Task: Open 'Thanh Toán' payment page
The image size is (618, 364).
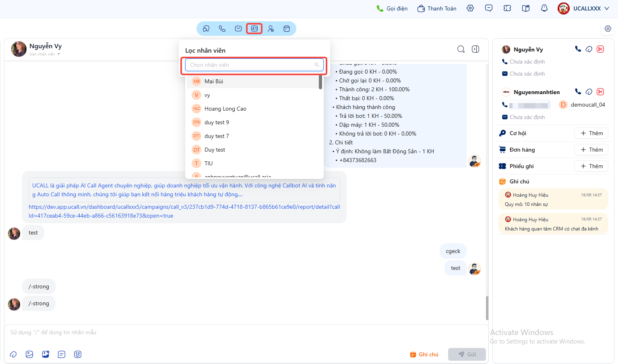Action: pyautogui.click(x=437, y=8)
